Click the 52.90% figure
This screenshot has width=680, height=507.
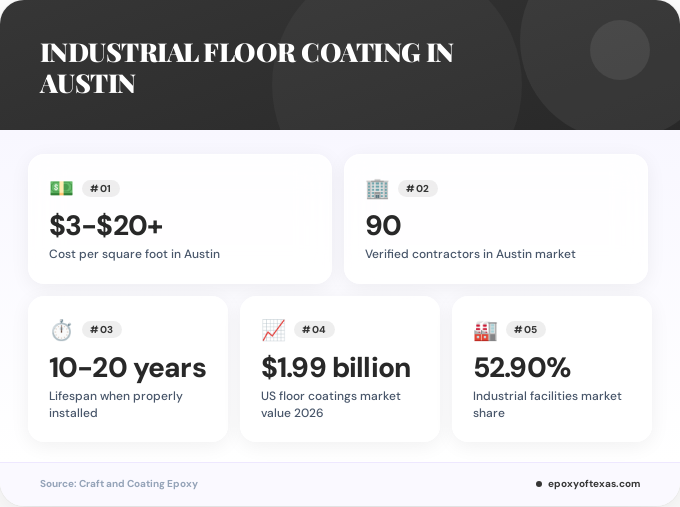522,368
